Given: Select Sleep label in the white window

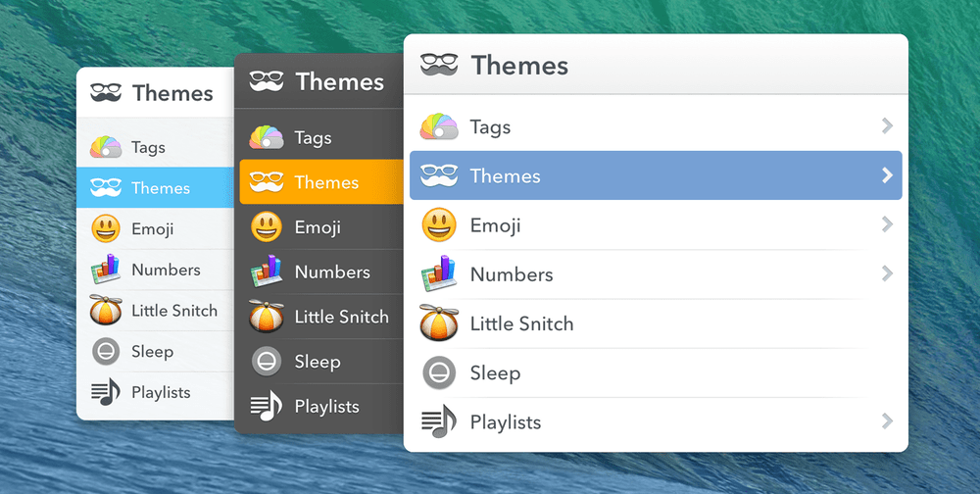Looking at the screenshot, I should point(495,374).
